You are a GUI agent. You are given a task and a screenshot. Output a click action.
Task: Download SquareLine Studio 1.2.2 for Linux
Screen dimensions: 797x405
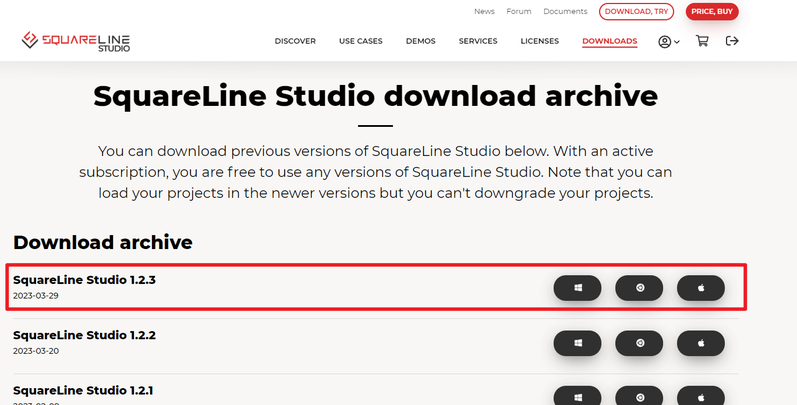click(639, 344)
